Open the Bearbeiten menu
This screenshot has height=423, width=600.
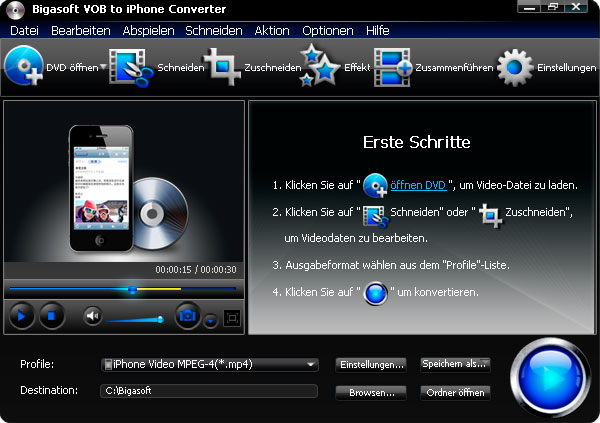point(81,31)
